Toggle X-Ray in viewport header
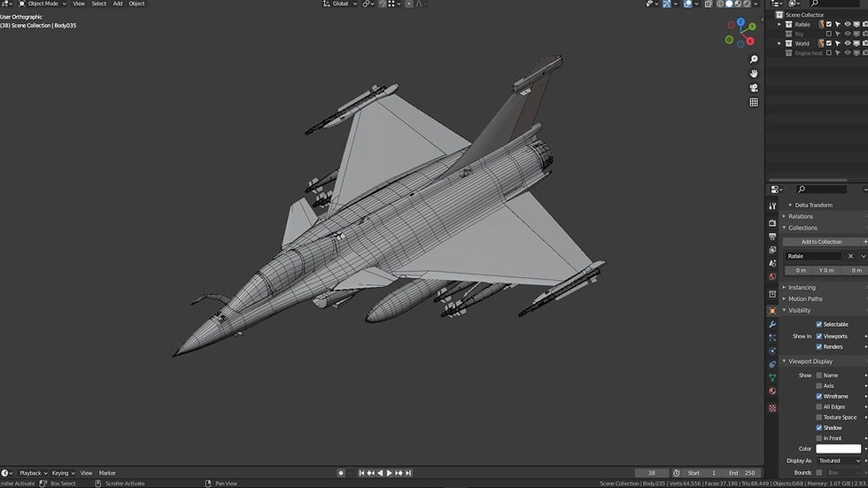 point(708,4)
